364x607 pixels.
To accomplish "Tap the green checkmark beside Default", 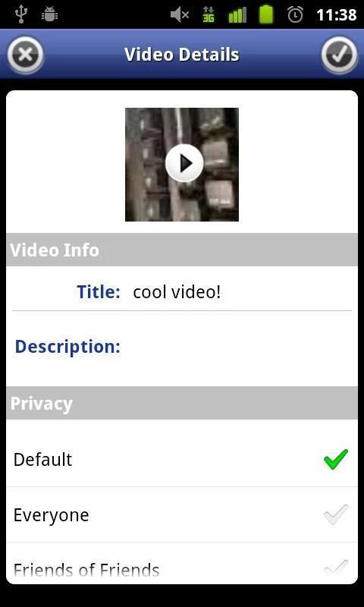I will (336, 460).
